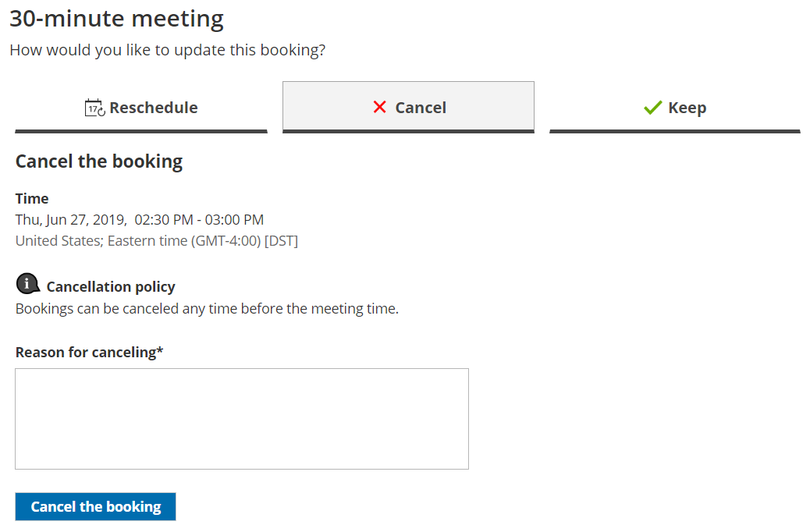
Task: Focus the Reason for canceling text box
Action: point(242,419)
